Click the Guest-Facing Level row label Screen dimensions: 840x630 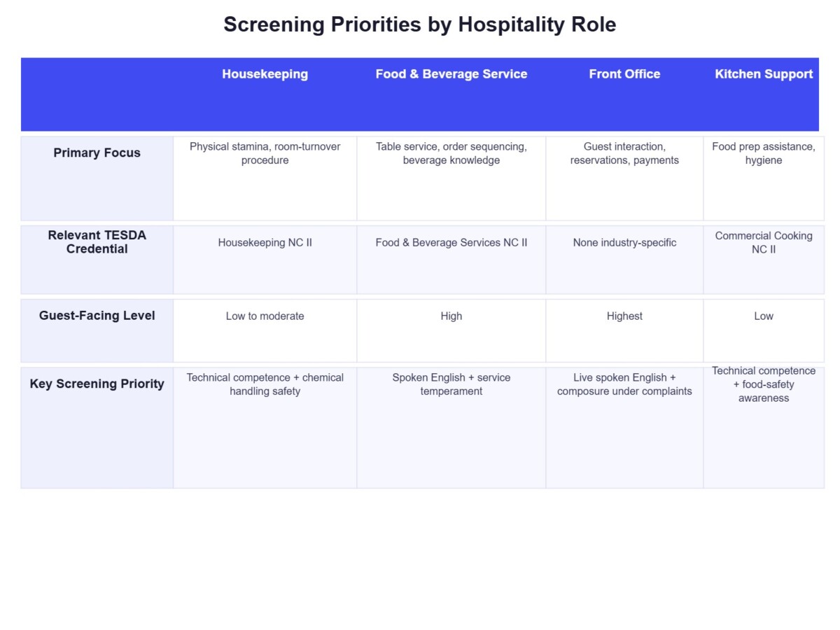click(x=97, y=330)
